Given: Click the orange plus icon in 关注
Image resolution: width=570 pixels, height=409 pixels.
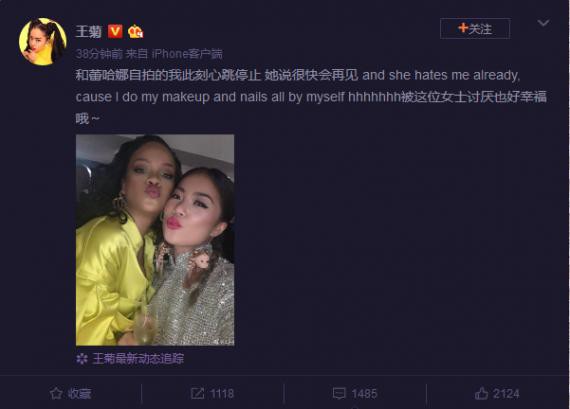Looking at the screenshot, I should pos(463,28).
